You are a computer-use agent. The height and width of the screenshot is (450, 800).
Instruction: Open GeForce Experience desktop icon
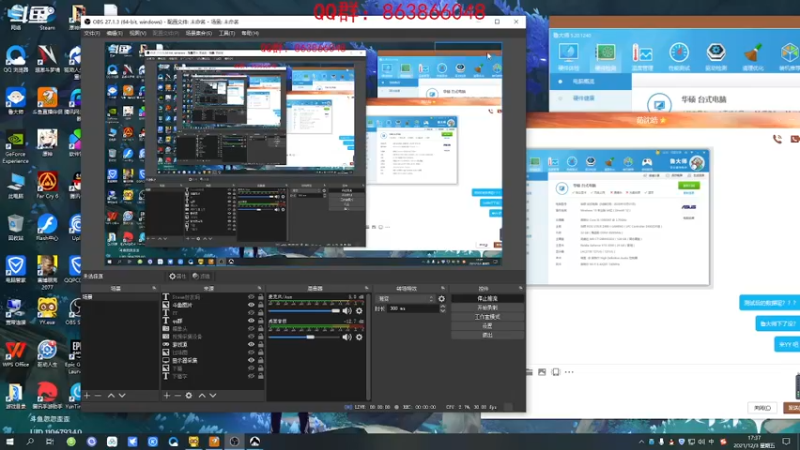point(15,148)
